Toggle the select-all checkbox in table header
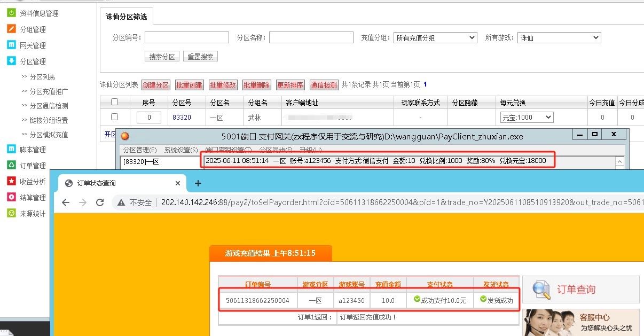This screenshot has width=644, height=336. pyautogui.click(x=114, y=102)
